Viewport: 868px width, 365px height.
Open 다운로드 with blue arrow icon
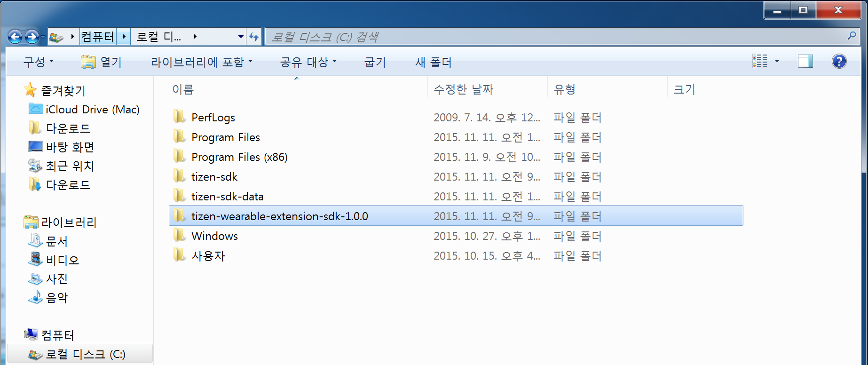click(x=59, y=184)
